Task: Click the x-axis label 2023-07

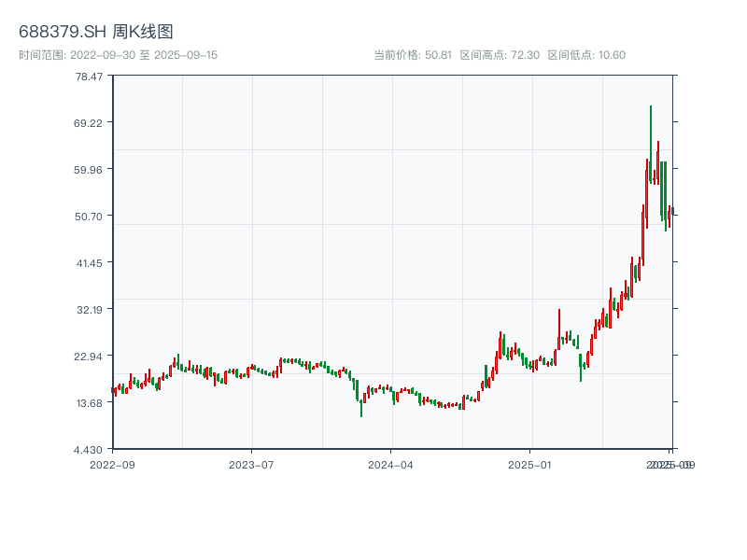Action: pyautogui.click(x=251, y=465)
